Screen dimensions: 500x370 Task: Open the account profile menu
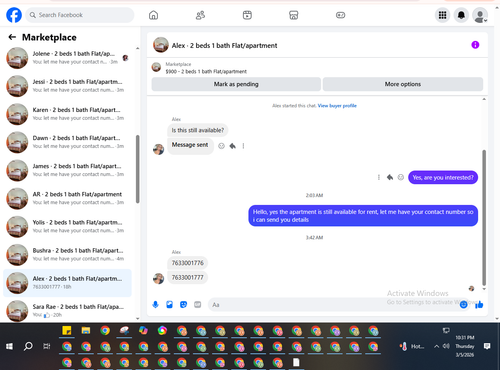(x=480, y=15)
